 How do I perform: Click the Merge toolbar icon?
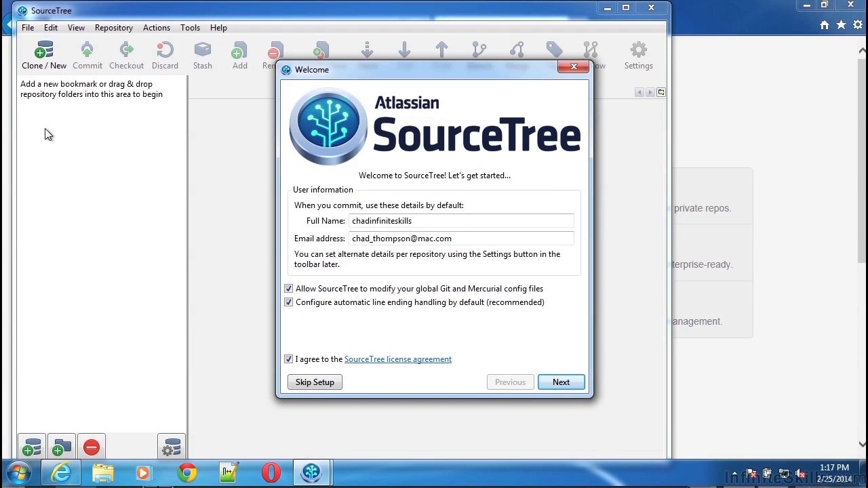pos(517,50)
